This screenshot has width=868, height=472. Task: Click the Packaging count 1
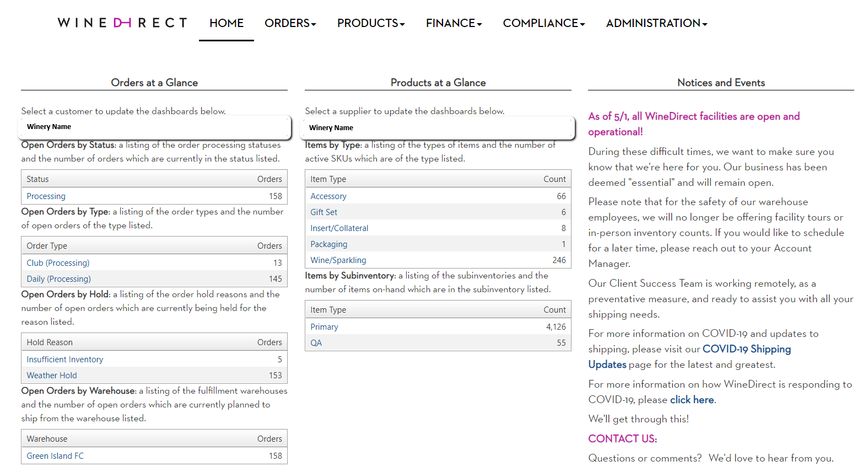(564, 244)
